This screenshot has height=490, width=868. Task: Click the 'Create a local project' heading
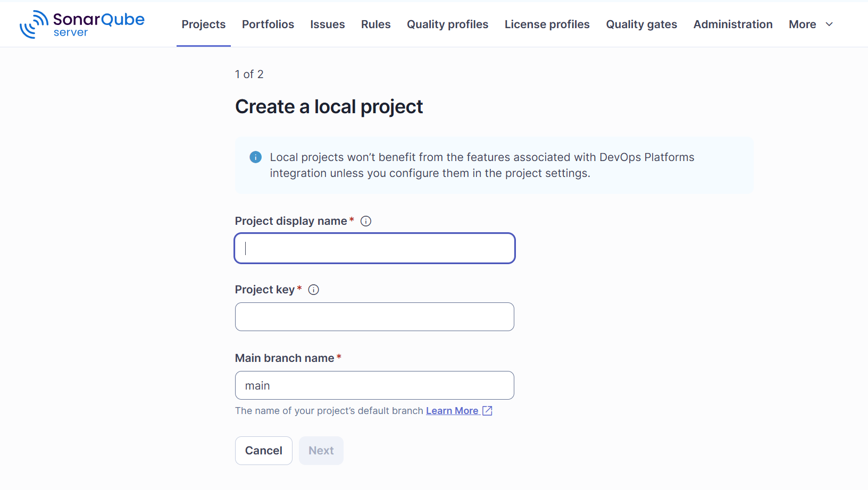[x=329, y=107]
